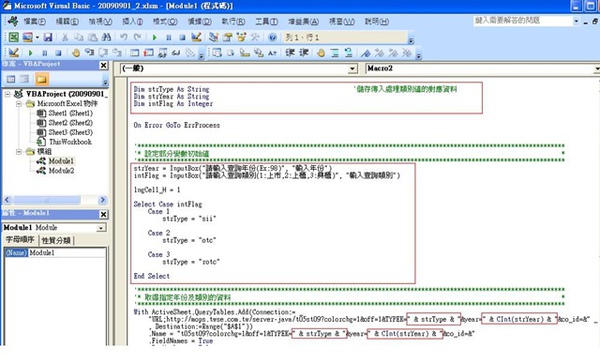600x363 pixels.
Task: Close the project explorer pane
Action: tap(104, 65)
